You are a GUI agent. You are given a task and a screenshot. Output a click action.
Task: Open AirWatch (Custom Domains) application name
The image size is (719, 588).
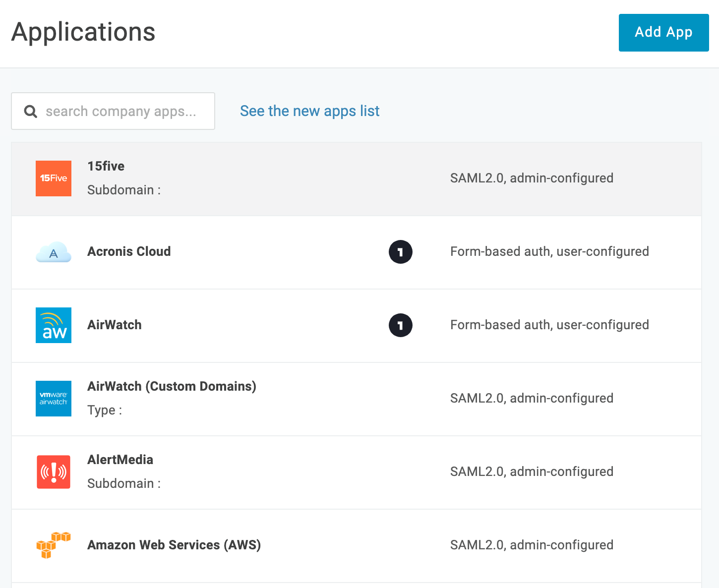(172, 386)
